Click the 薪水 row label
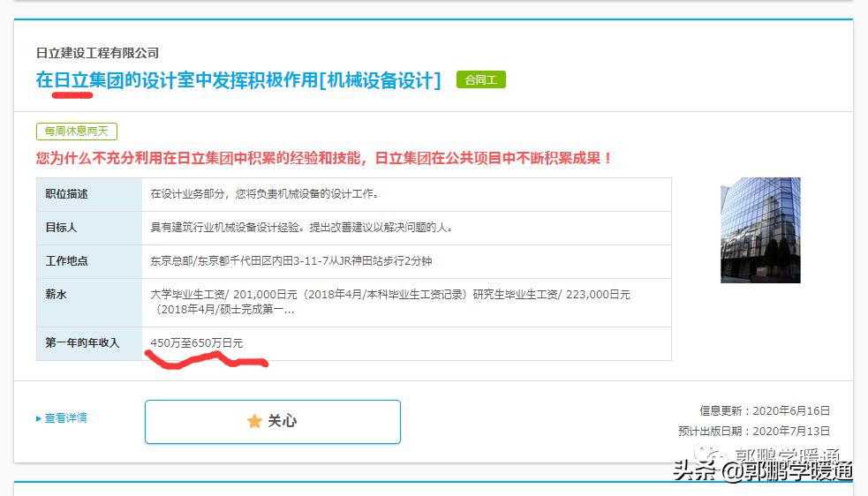Viewport: 868px width, 496px height. coord(56,295)
